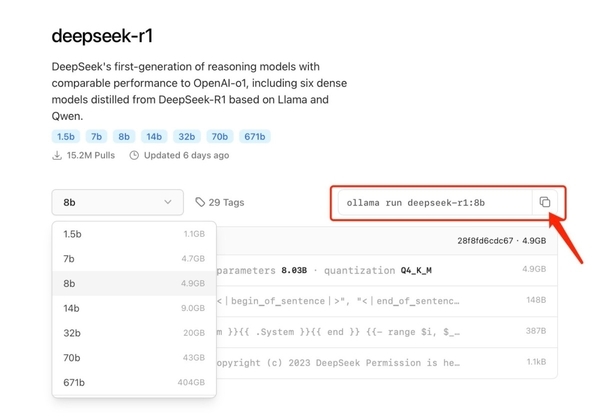Click the clock icon beside Updated
The image size is (600, 417).
pos(135,155)
